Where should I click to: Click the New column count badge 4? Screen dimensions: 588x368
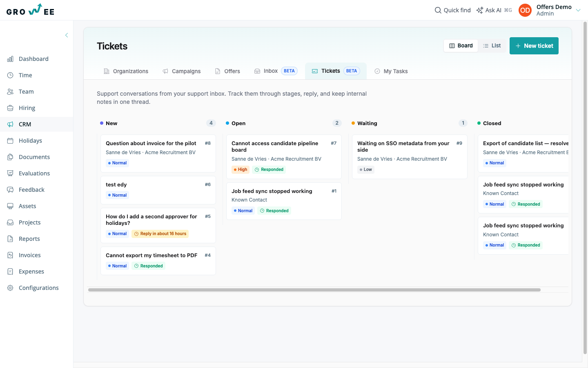(211, 123)
